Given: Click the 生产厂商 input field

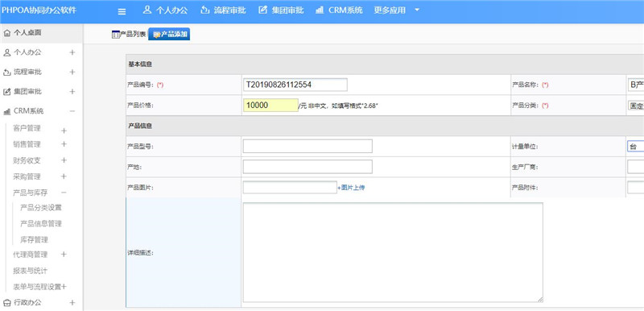Looking at the screenshot, I should point(636,167).
